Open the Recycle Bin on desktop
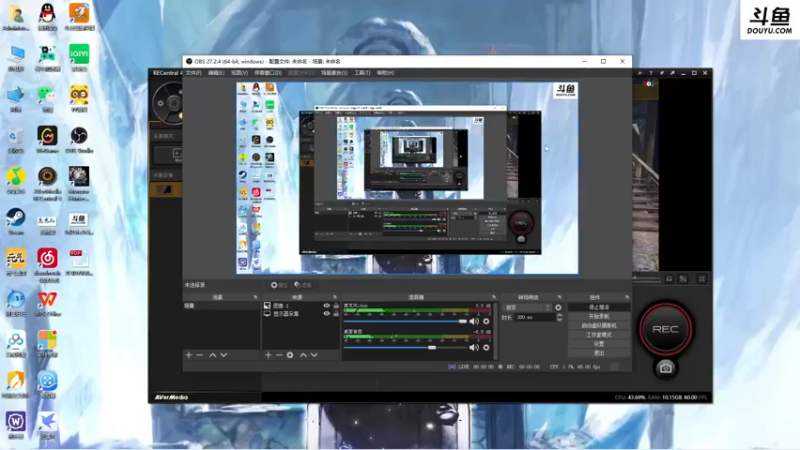The height and width of the screenshot is (450, 800). point(16,139)
